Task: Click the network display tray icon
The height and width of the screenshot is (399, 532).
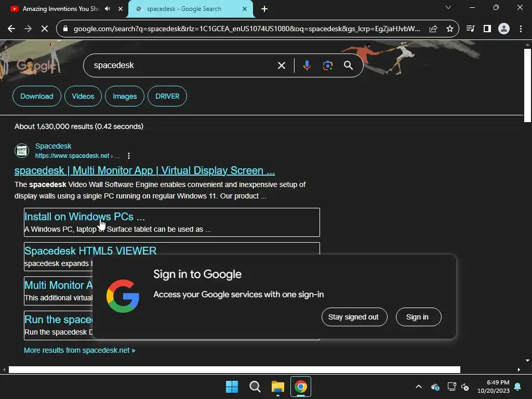Action: (451, 387)
